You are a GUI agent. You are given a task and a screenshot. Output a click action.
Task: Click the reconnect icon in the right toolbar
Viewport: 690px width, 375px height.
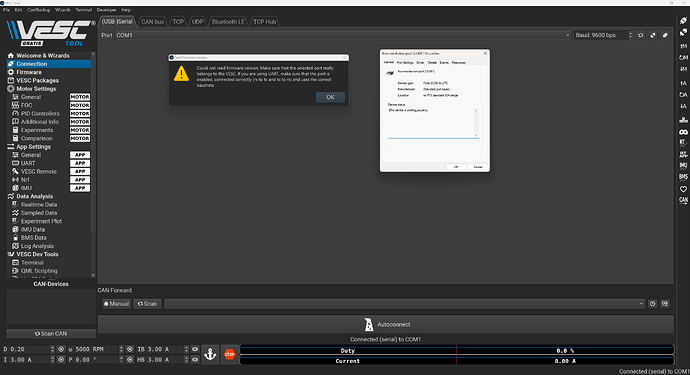click(x=683, y=21)
